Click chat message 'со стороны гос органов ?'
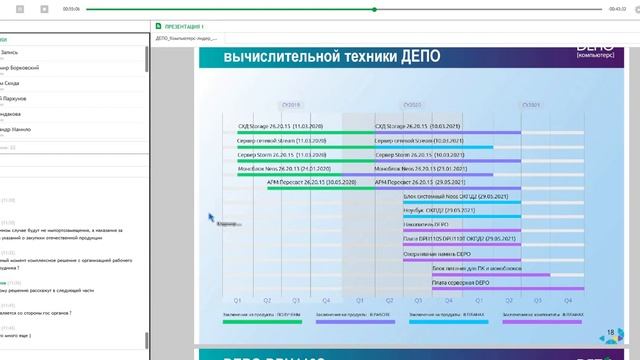This screenshot has height=360, width=640. coord(36,313)
